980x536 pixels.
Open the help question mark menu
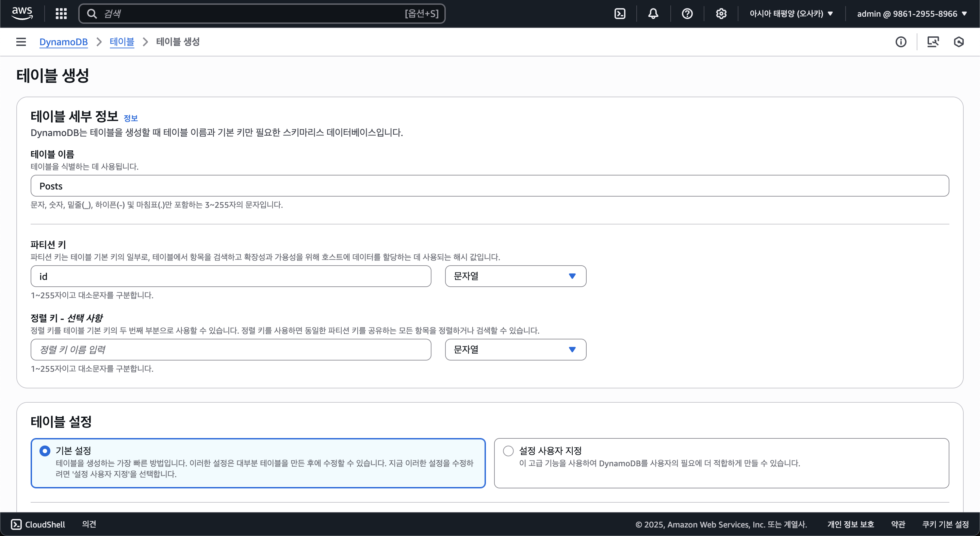point(687,14)
